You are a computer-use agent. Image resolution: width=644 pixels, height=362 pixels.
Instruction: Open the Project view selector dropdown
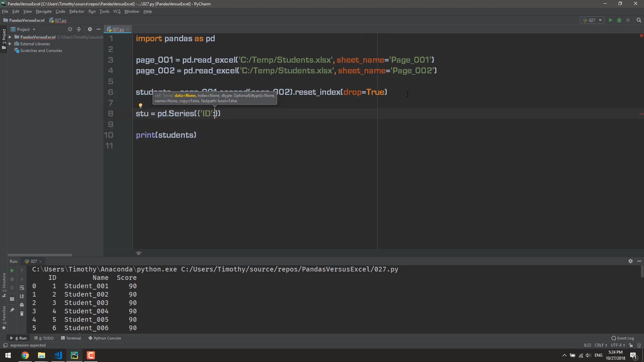[23, 29]
